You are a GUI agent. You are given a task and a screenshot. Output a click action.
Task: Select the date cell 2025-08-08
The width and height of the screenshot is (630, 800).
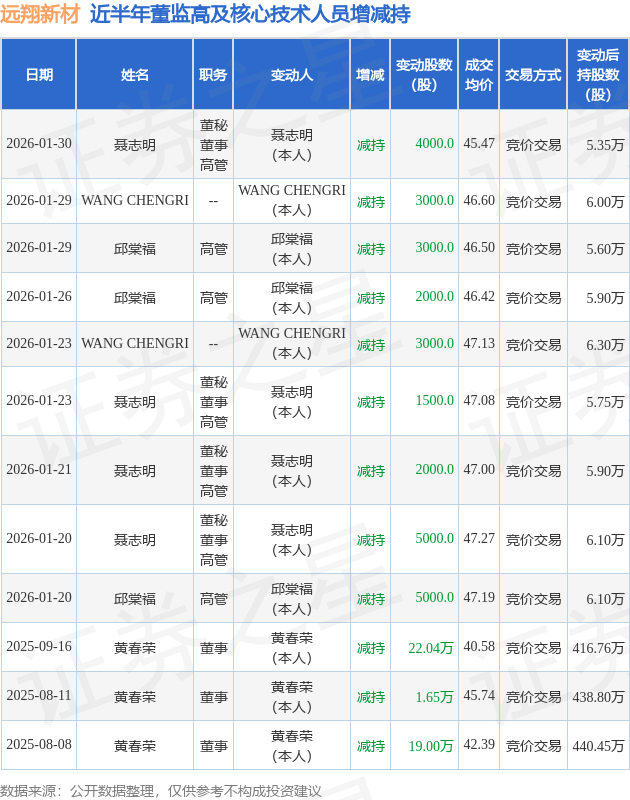(x=39, y=744)
